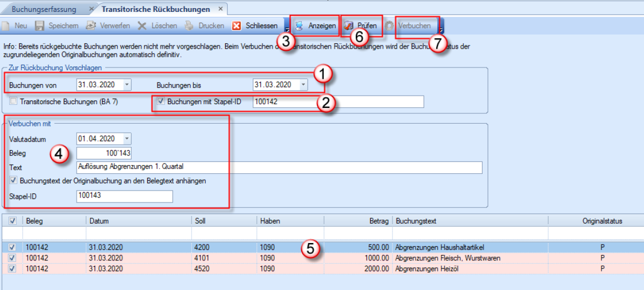This screenshot has width=644, height=290.
Task: Click the Anzeigen toolbar icon
Action: coord(300,26)
